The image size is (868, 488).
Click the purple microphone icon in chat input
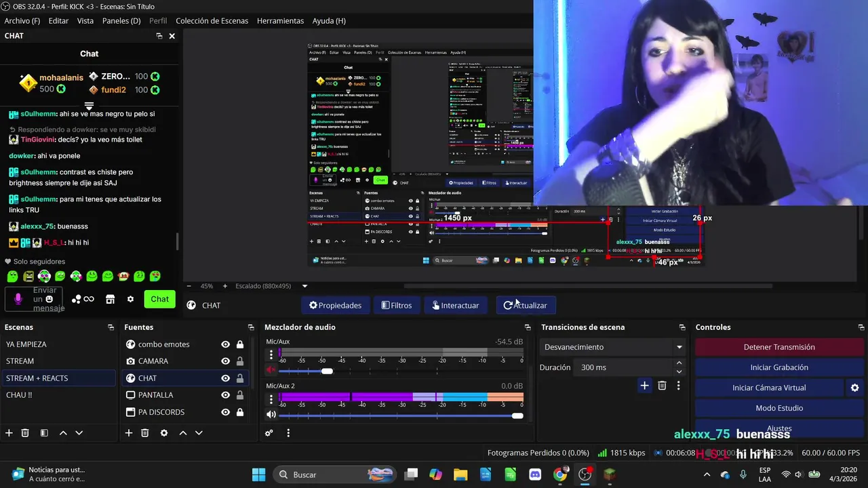click(18, 299)
